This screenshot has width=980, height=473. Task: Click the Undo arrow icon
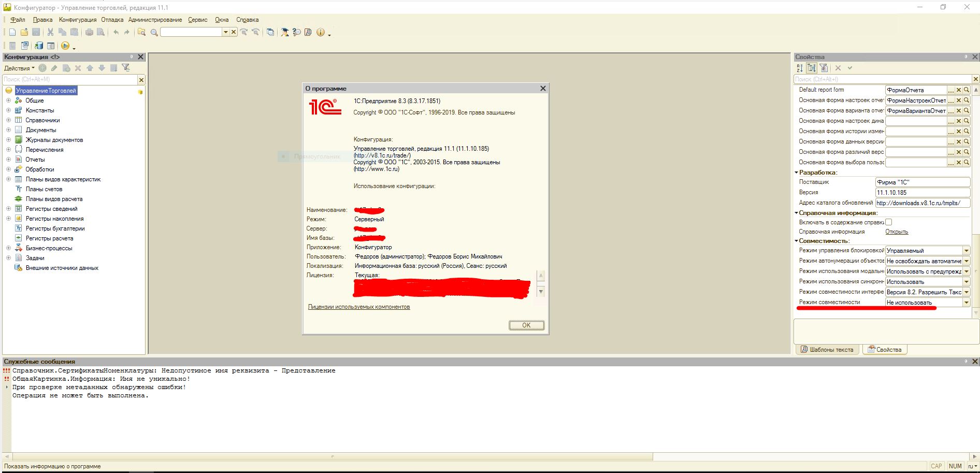[116, 32]
